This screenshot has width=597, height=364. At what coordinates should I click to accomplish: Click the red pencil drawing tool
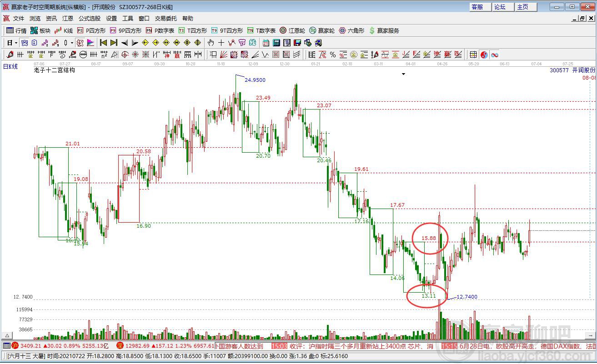pos(10,55)
